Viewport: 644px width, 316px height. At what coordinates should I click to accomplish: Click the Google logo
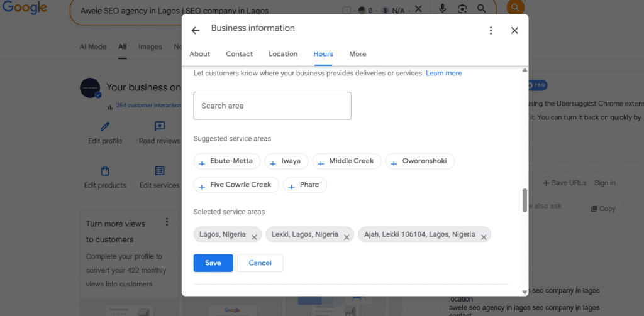click(x=25, y=9)
